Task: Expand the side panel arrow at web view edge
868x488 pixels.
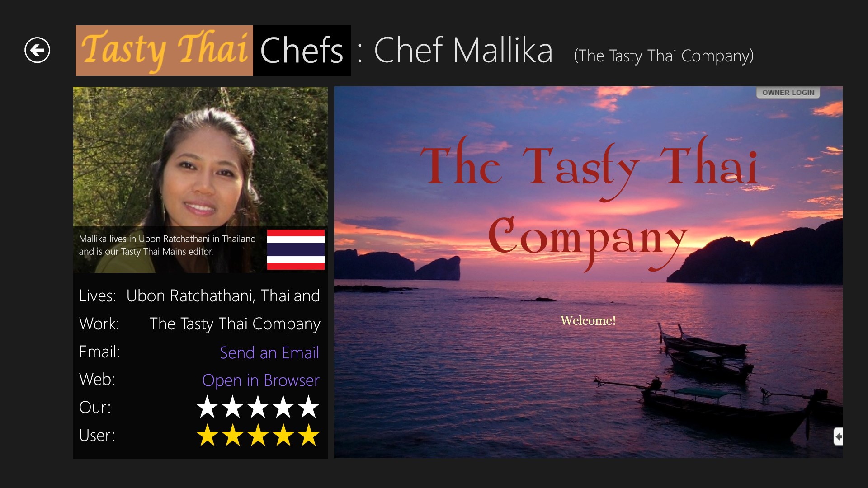Action: (838, 436)
